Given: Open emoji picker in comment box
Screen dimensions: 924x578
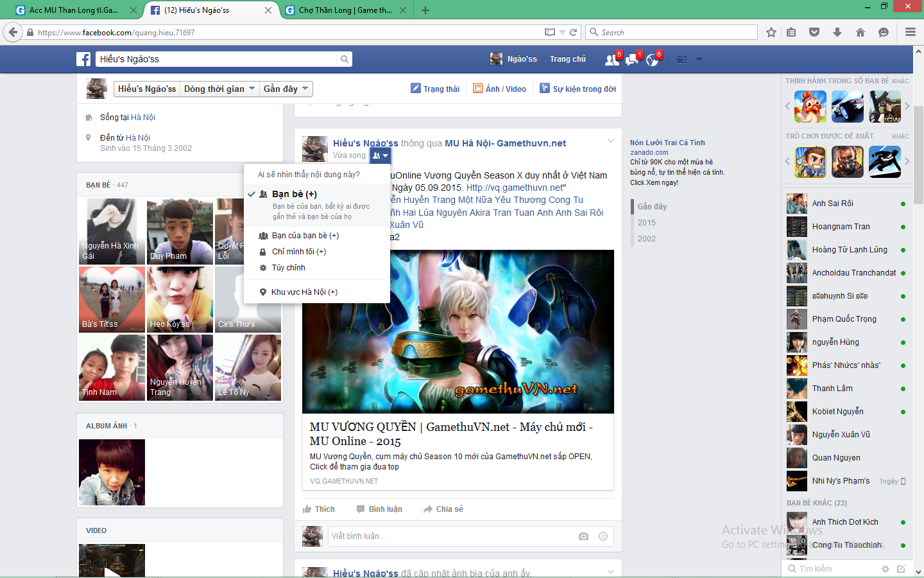Looking at the screenshot, I should click(603, 536).
